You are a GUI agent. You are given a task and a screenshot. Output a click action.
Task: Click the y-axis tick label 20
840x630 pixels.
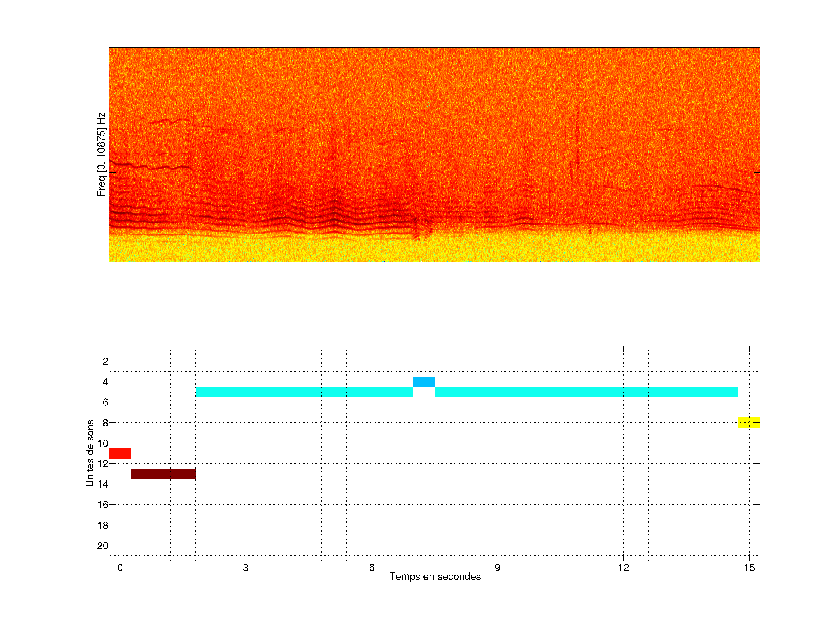103,546
